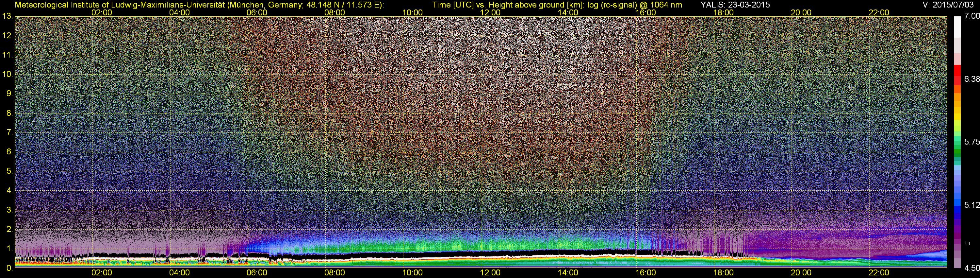This screenshot has width=980, height=278.
Task: Click the 02:00 label on the bottom time axis
Action: (102, 273)
